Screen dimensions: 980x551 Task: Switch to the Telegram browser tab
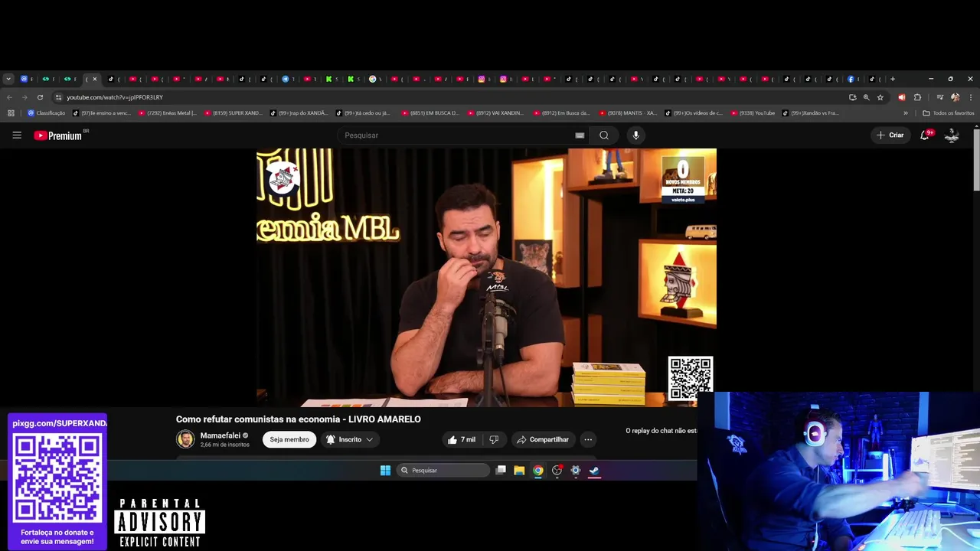point(285,79)
